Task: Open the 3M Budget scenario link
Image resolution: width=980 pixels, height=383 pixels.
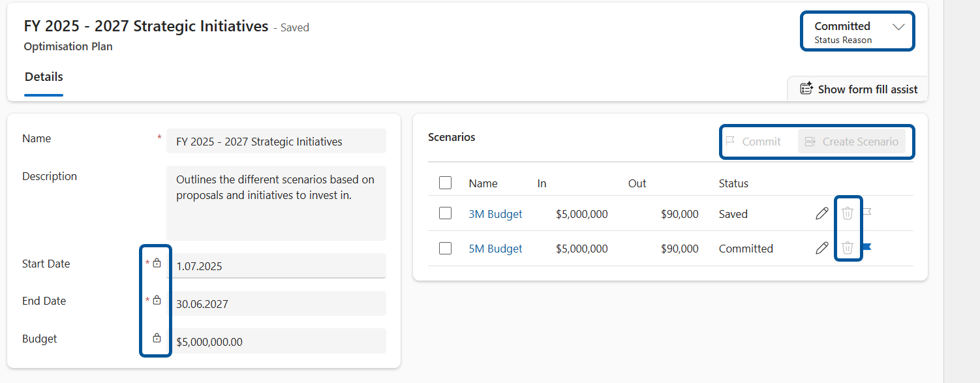Action: (x=495, y=214)
